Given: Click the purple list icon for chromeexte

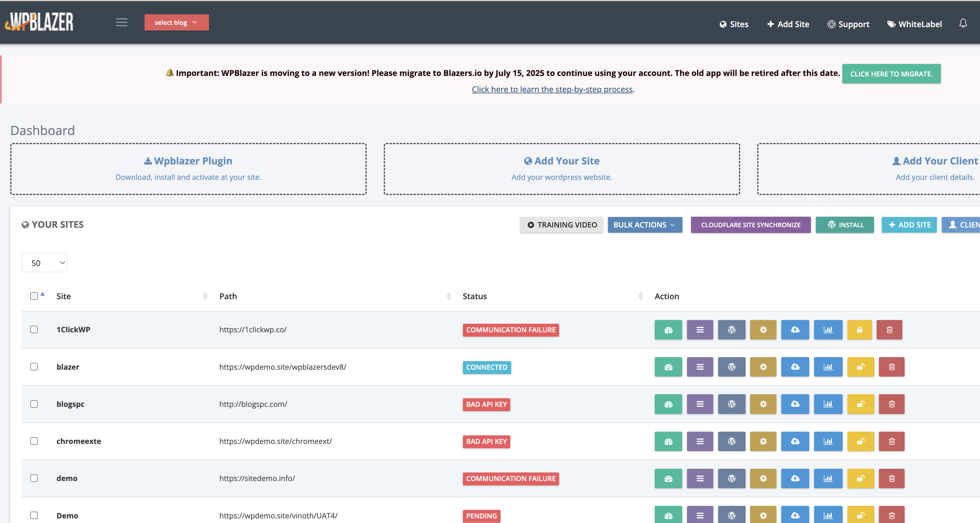Looking at the screenshot, I should coord(700,441).
